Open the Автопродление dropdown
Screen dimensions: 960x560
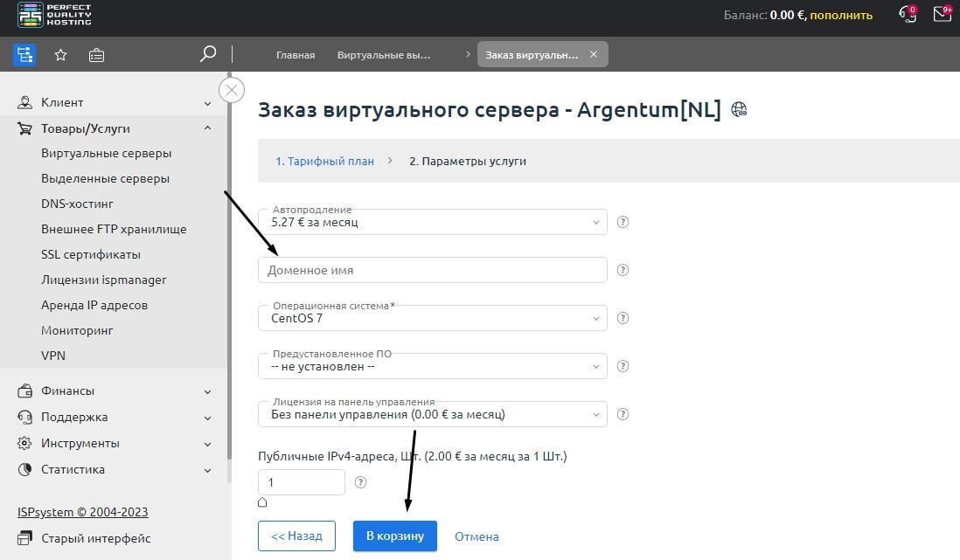432,222
